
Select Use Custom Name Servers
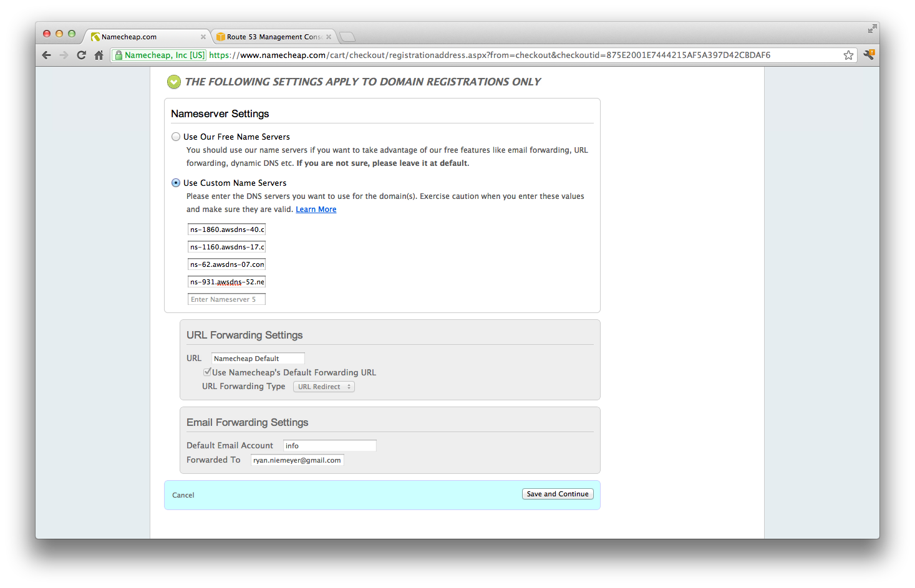coord(175,183)
